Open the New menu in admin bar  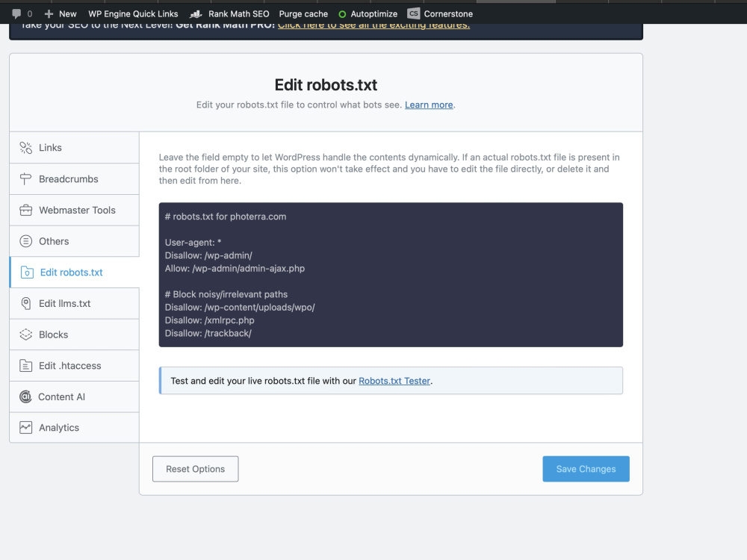point(61,13)
